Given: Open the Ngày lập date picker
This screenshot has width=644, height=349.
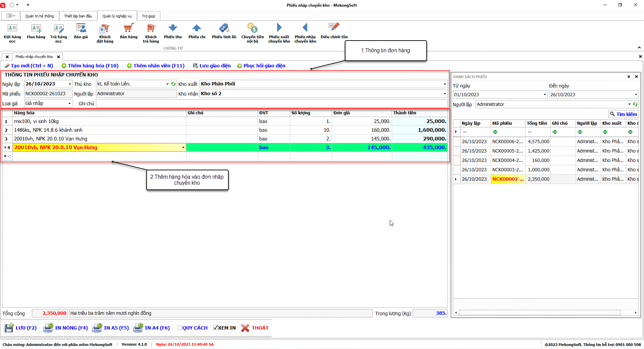Looking at the screenshot, I should click(x=70, y=84).
